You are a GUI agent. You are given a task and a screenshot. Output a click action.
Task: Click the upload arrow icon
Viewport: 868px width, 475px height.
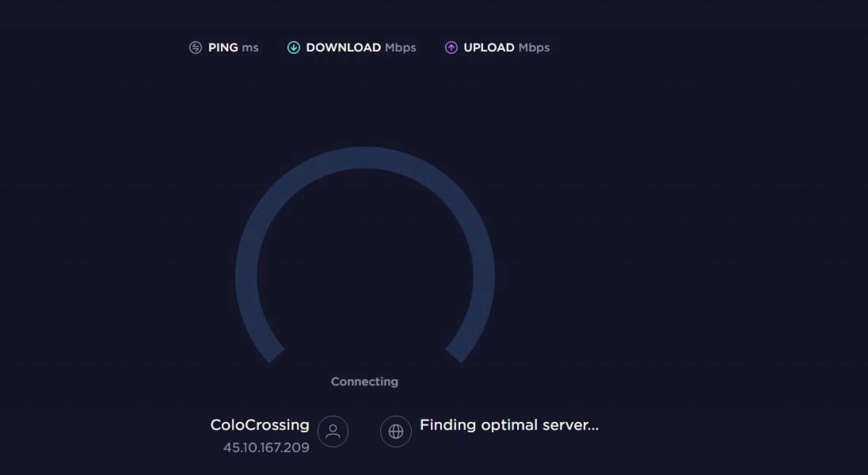(x=451, y=47)
